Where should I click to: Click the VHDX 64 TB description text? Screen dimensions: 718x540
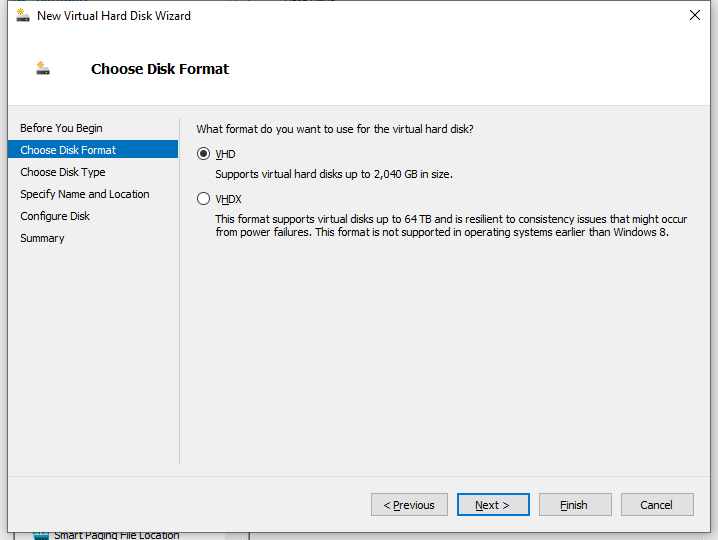pyautogui.click(x=451, y=226)
